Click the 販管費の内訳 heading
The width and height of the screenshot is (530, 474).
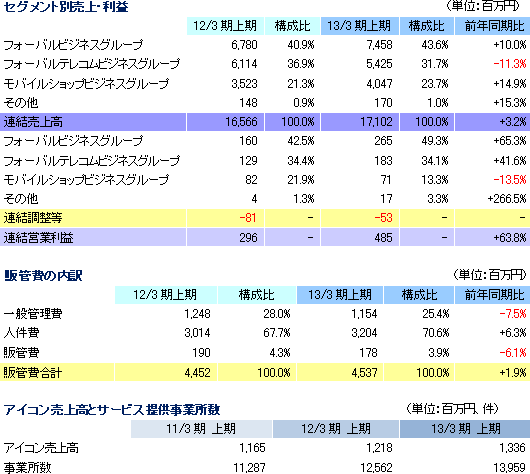[x=43, y=276]
